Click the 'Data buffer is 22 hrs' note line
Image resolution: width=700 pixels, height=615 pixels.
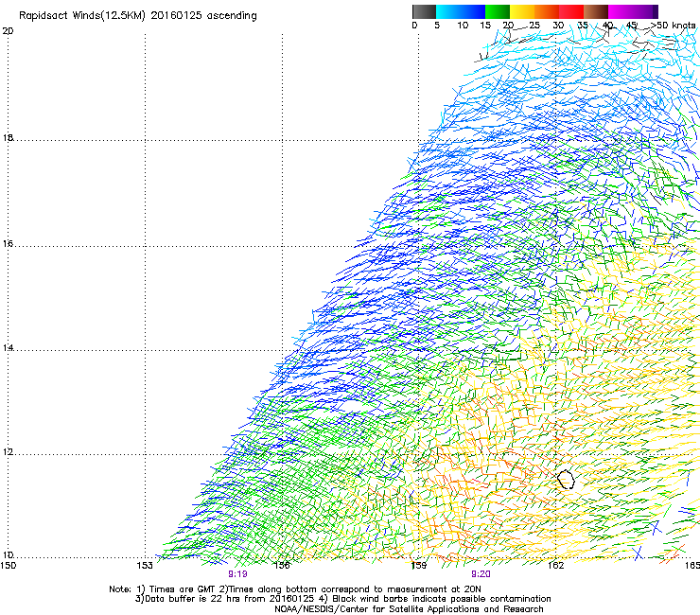pos(342,599)
